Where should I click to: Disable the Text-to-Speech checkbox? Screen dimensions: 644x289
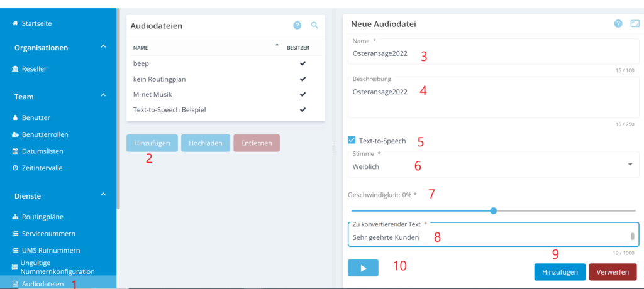pyautogui.click(x=352, y=140)
